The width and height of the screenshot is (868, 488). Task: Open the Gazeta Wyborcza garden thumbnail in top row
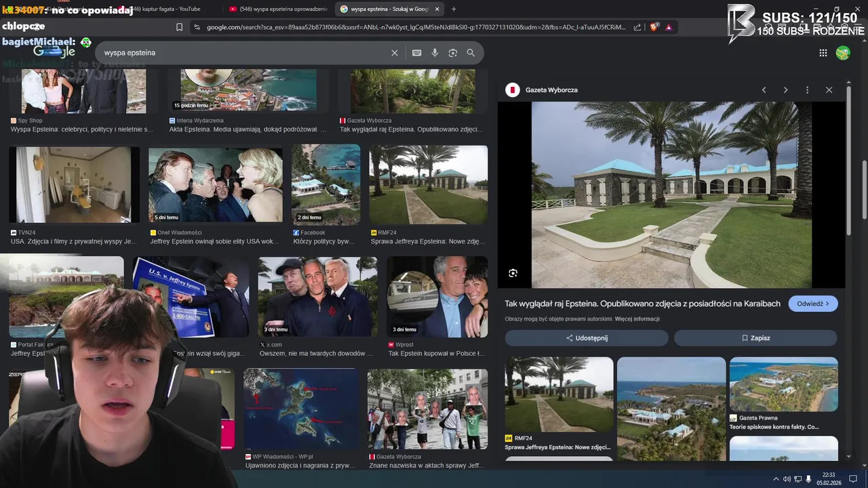413,90
